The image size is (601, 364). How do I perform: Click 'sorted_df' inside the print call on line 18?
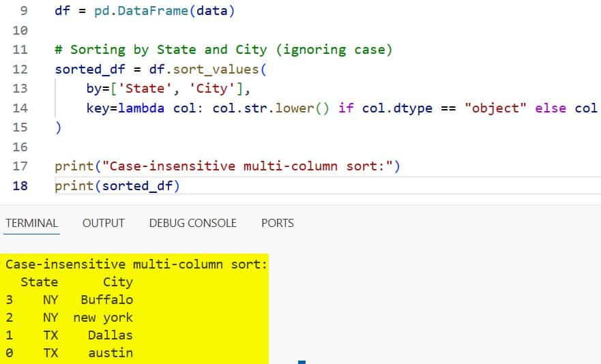(x=137, y=186)
